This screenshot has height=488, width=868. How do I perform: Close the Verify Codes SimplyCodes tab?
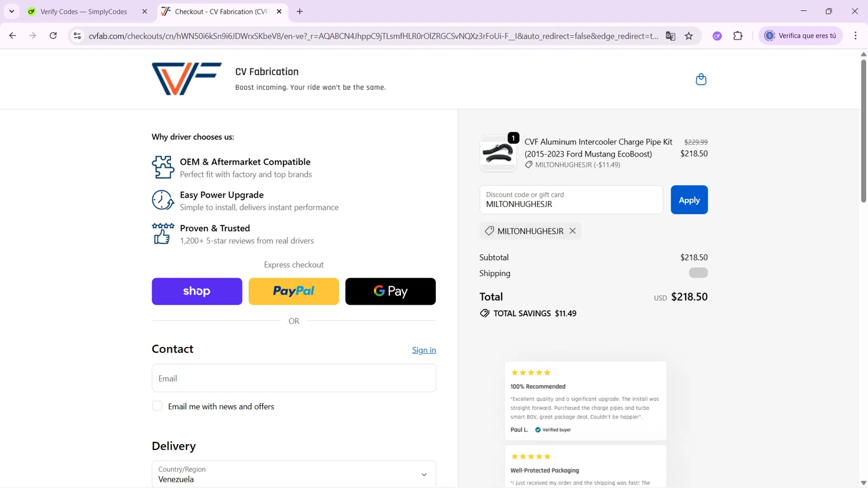point(145,12)
